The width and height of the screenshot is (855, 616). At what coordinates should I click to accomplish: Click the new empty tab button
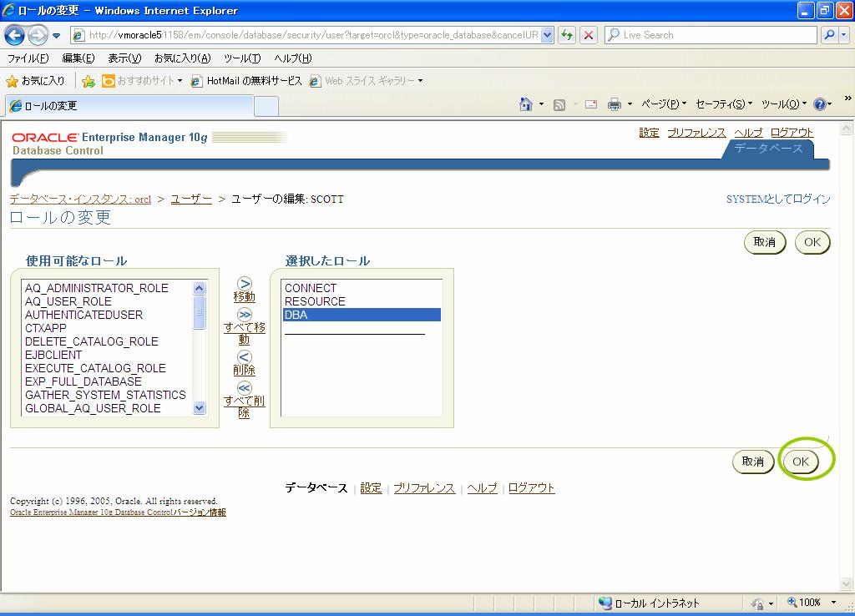266,106
